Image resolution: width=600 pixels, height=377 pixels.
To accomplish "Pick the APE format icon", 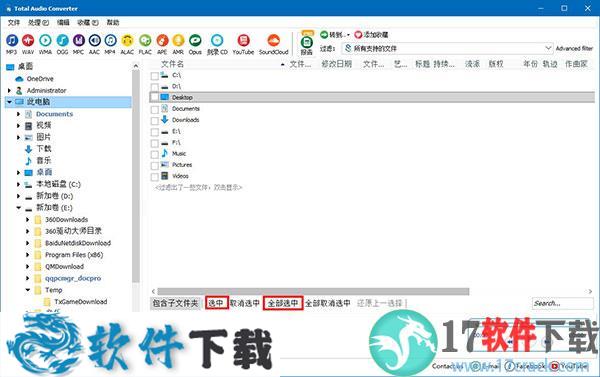I will click(162, 44).
